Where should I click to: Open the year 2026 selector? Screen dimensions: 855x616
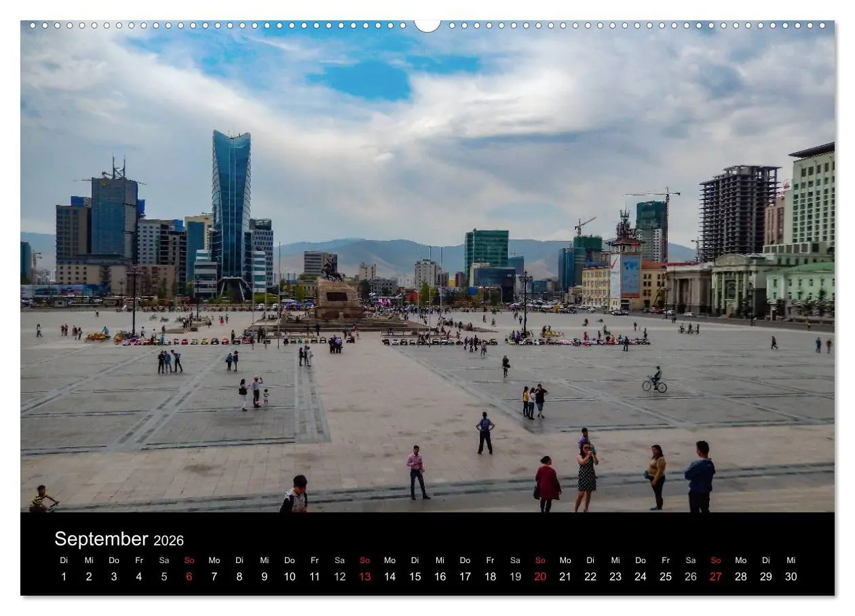coord(168,541)
